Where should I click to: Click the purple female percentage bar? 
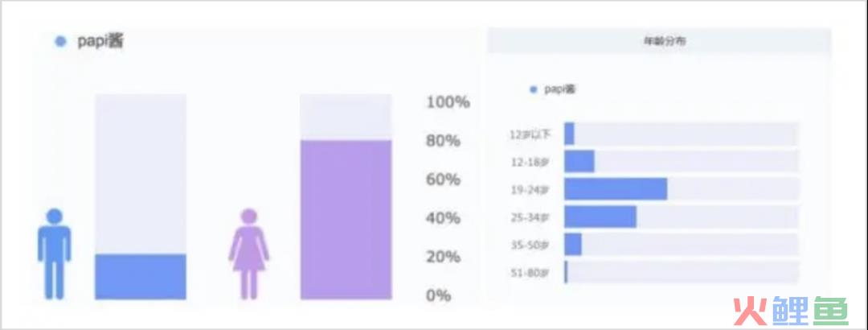point(346,220)
